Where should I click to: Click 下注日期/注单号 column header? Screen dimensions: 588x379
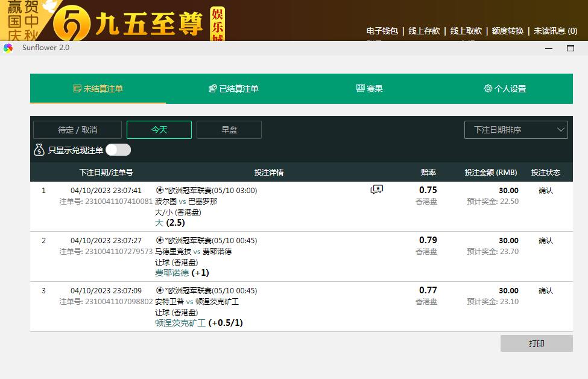pos(106,172)
